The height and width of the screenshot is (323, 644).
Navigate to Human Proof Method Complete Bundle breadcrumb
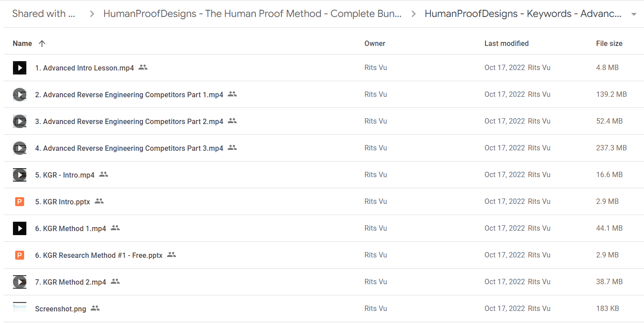(252, 14)
